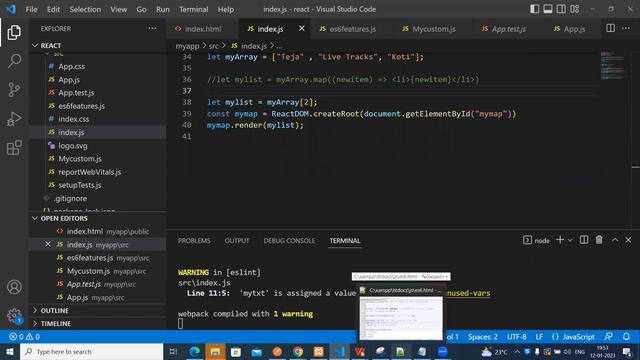
Task: Kill the terminal with trash icon
Action: tap(599, 240)
